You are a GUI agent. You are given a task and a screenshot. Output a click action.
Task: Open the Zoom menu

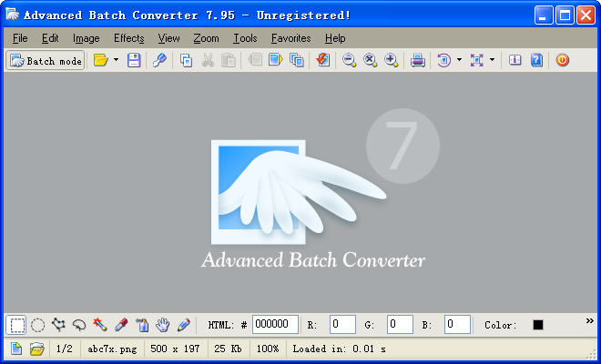[x=206, y=38]
